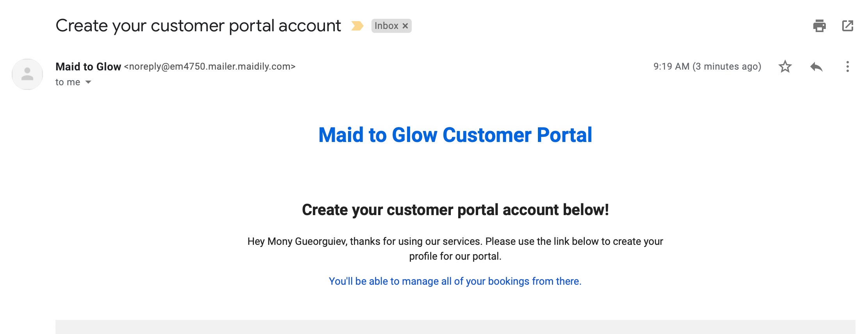Viewport: 868px width, 334px height.
Task: Click the noreply@em4750.mailer.maidily.com address
Action: 210,66
